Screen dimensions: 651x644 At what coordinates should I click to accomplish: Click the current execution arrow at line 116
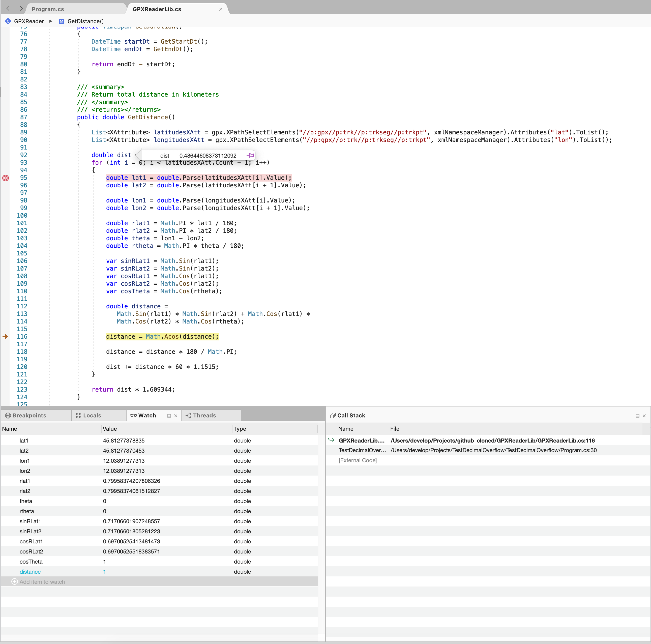[x=5, y=337]
